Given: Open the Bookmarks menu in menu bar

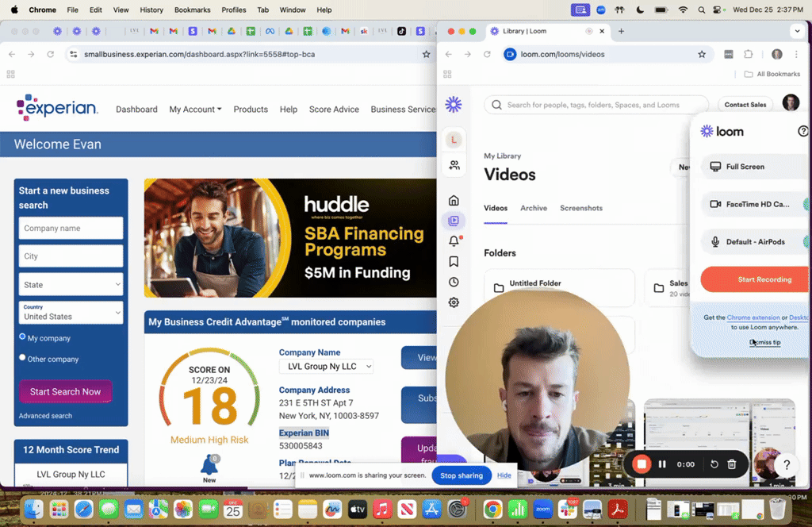Looking at the screenshot, I should point(192,10).
